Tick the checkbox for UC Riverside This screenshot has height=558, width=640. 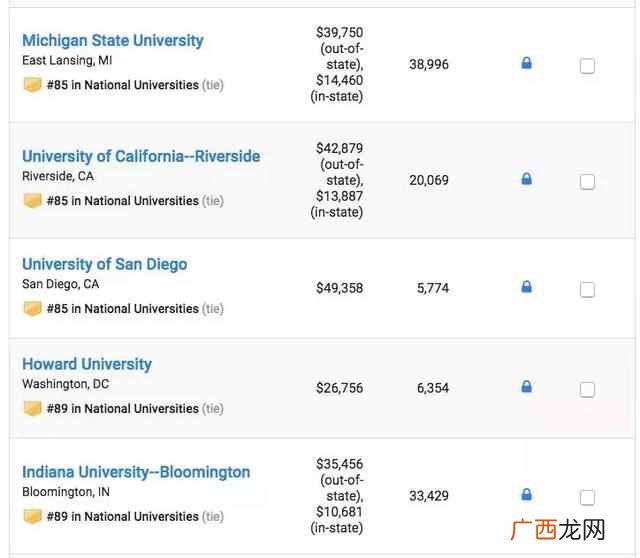(x=587, y=182)
